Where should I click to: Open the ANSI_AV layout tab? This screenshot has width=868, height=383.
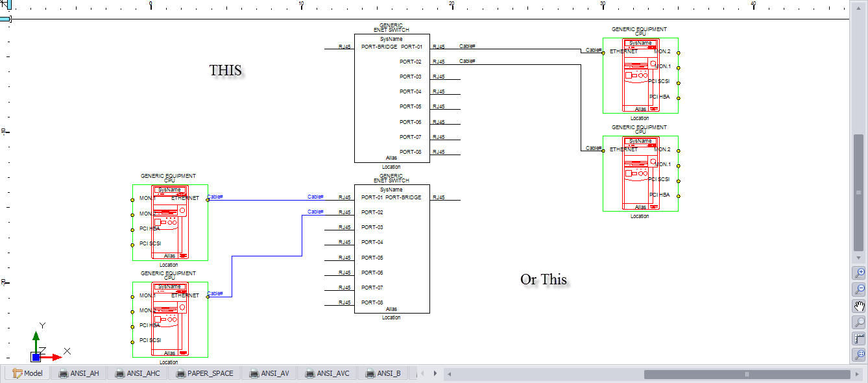click(x=270, y=373)
